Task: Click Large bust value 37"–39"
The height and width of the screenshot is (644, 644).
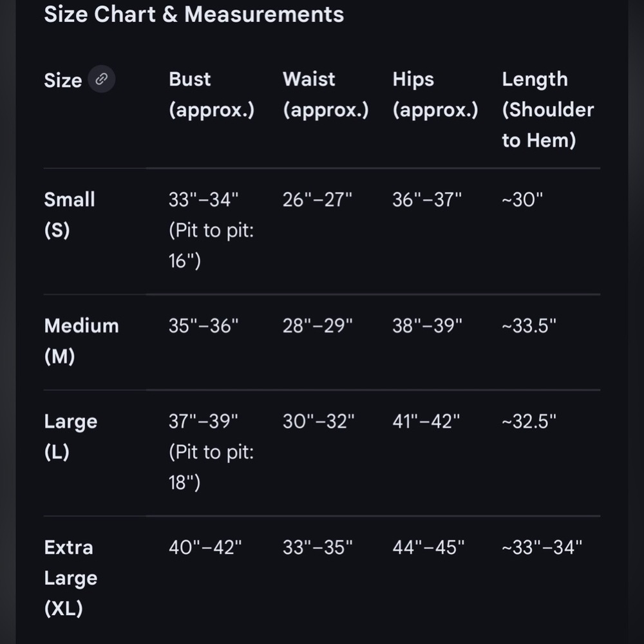Action: point(204,422)
